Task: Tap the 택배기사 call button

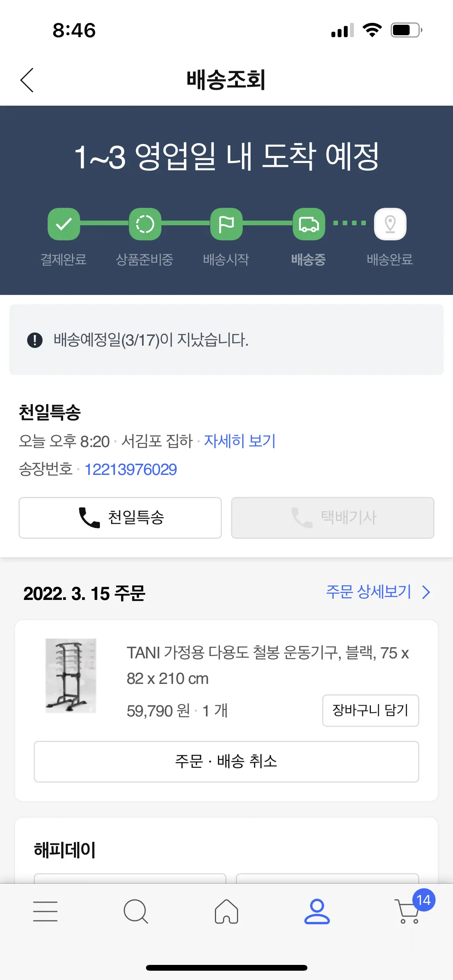Action: pyautogui.click(x=333, y=517)
